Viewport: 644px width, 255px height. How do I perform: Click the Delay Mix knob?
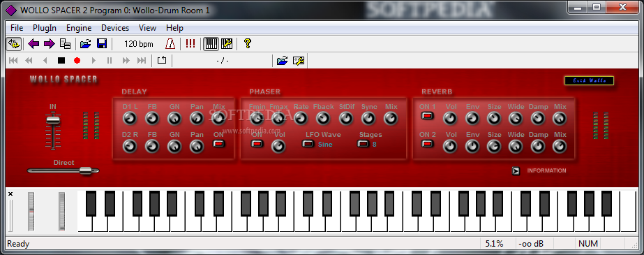(219, 119)
